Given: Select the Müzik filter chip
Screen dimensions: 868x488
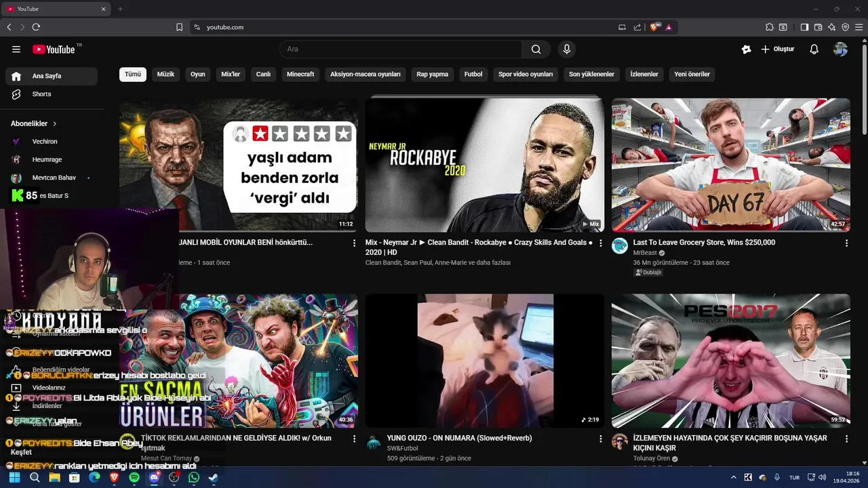Looking at the screenshot, I should coord(166,75).
